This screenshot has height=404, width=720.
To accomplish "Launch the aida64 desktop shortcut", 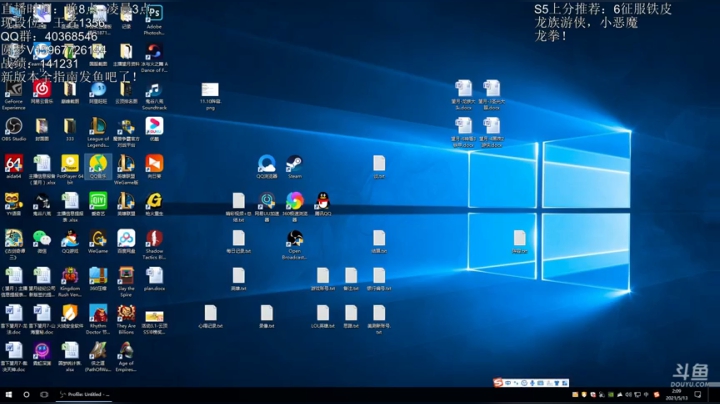I will tap(14, 168).
